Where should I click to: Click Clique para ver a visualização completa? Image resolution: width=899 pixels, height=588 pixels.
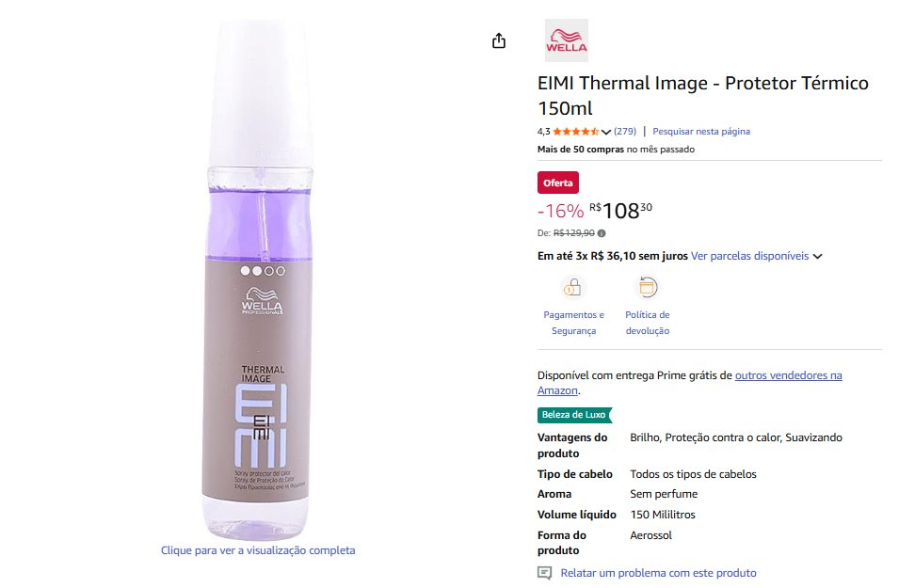(x=258, y=550)
